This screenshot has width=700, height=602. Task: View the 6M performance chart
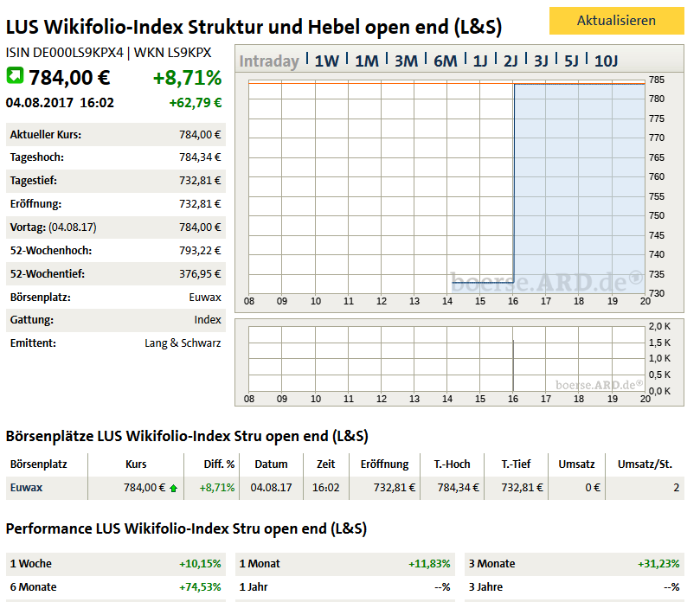tap(444, 61)
